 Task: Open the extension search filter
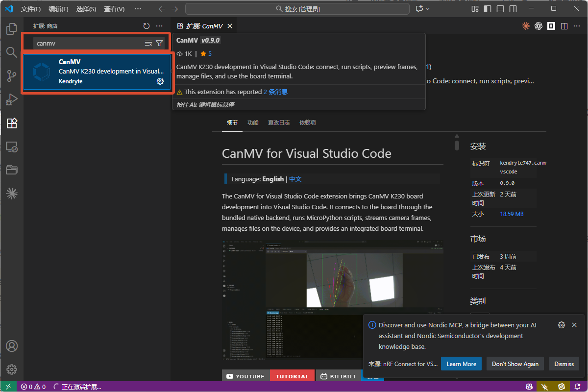[x=159, y=43]
